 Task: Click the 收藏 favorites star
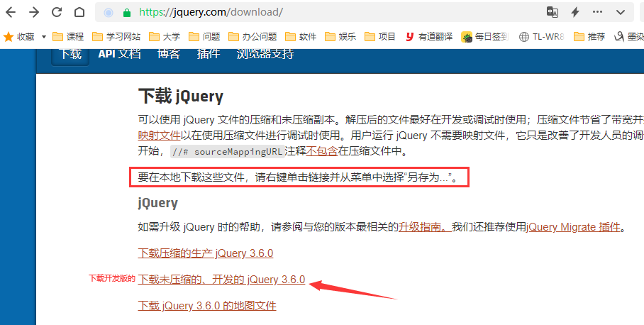pos(9,37)
